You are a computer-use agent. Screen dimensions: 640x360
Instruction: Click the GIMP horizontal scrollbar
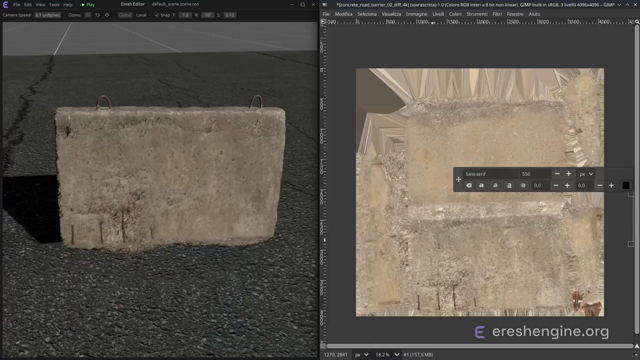(480, 346)
